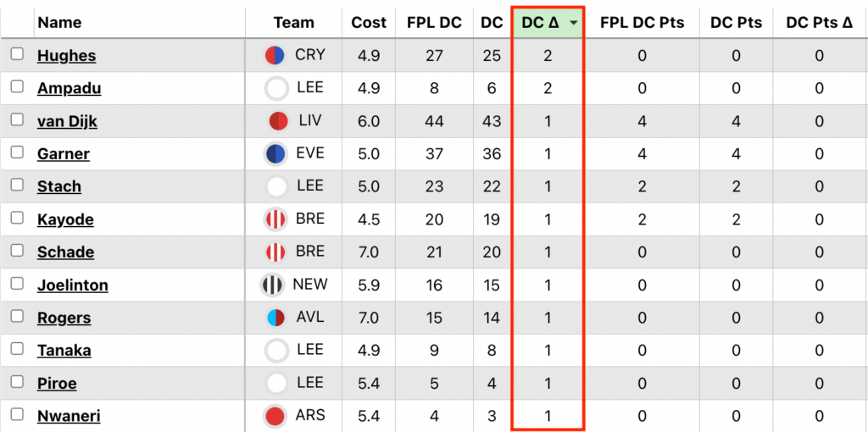Click the Everton badge in Garner row
868x432 pixels.
click(x=275, y=154)
